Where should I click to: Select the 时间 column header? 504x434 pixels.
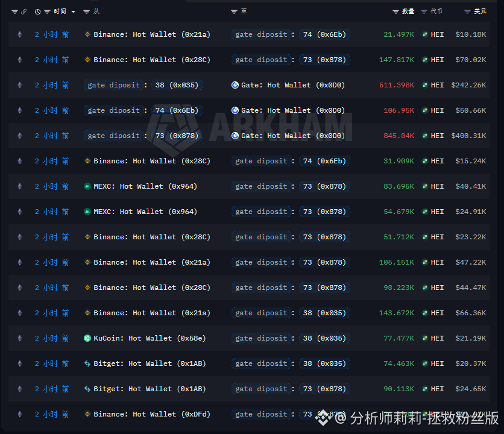(60, 11)
